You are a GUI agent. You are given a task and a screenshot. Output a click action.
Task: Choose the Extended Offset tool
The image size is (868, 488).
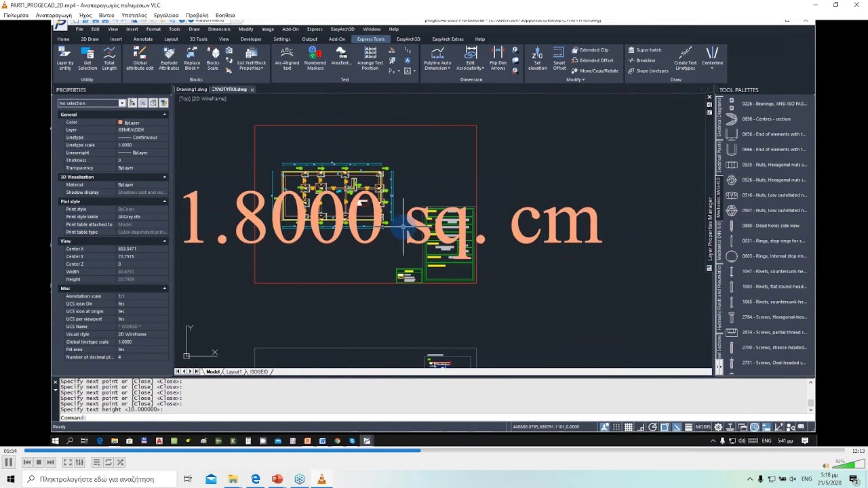tap(592, 60)
